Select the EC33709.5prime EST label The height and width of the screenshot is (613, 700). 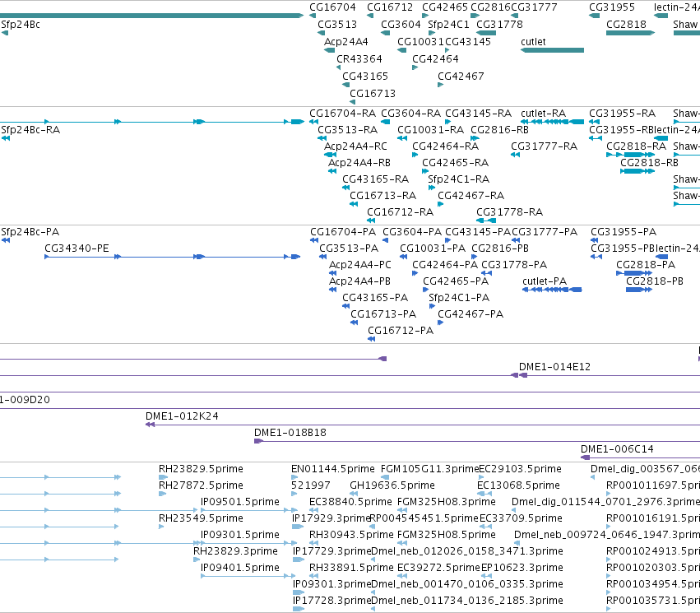pos(521,519)
